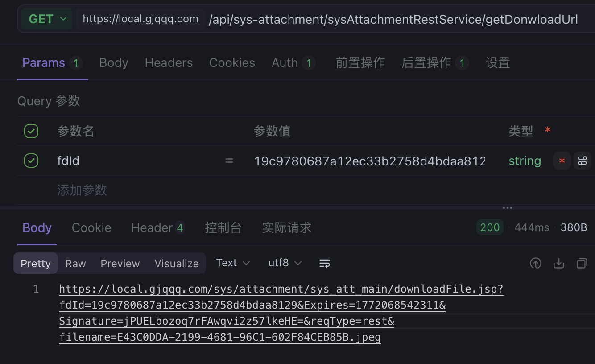The image size is (595, 364).
Task: Select the Raw view button
Action: tap(75, 264)
